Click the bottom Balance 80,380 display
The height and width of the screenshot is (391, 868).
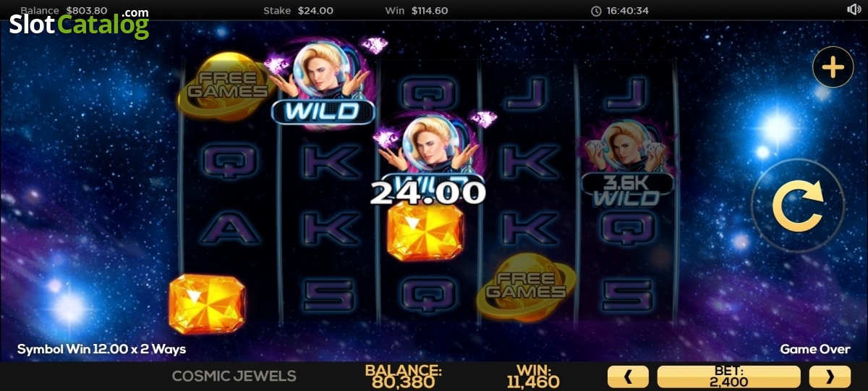pos(403,376)
